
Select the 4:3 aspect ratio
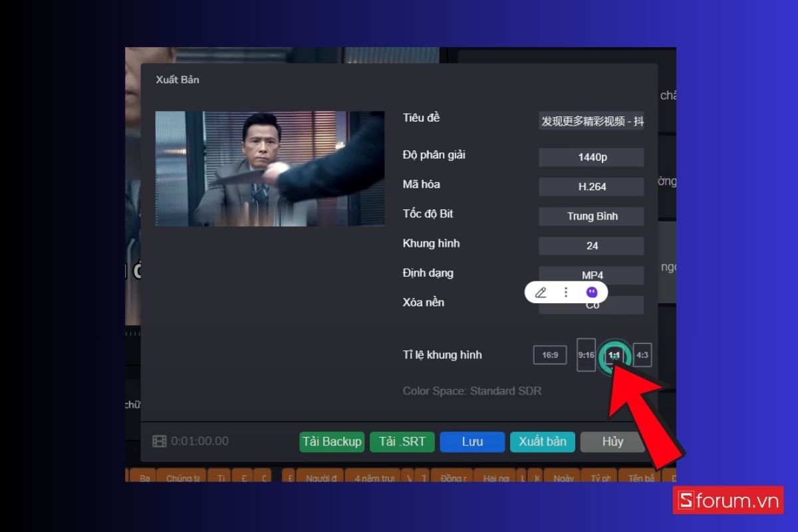click(x=642, y=355)
